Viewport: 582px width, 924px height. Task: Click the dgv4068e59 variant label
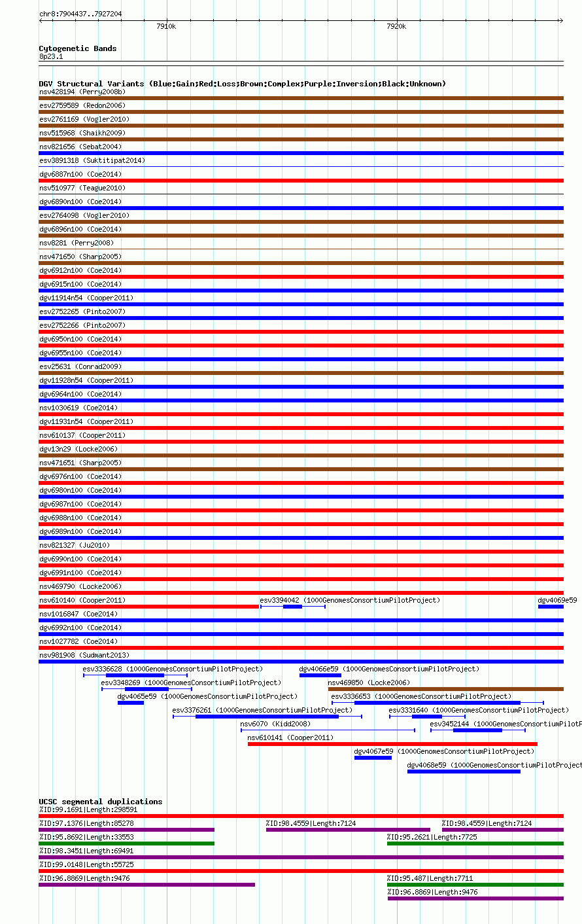tap(494, 765)
